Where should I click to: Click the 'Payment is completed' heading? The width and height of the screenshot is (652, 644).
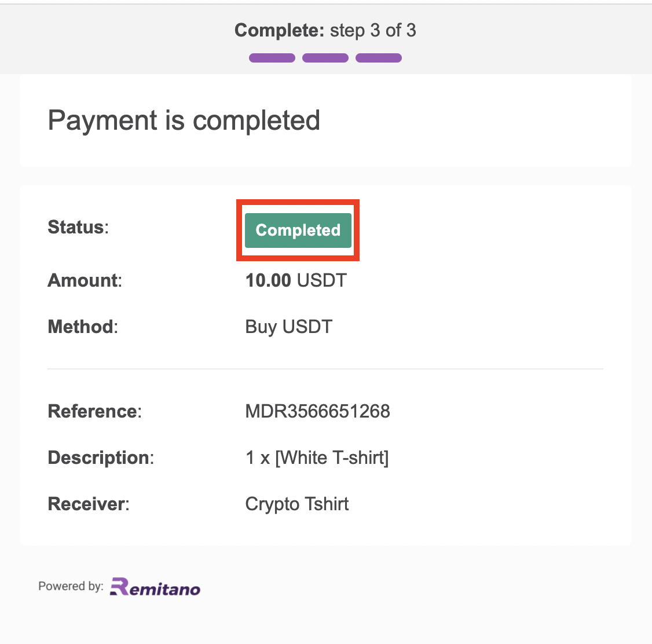click(184, 120)
